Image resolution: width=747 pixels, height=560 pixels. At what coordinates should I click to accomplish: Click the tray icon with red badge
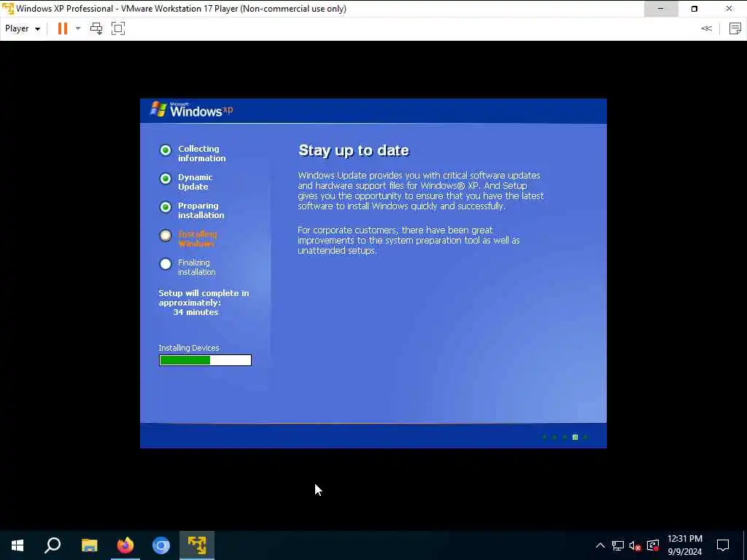pyautogui.click(x=653, y=545)
